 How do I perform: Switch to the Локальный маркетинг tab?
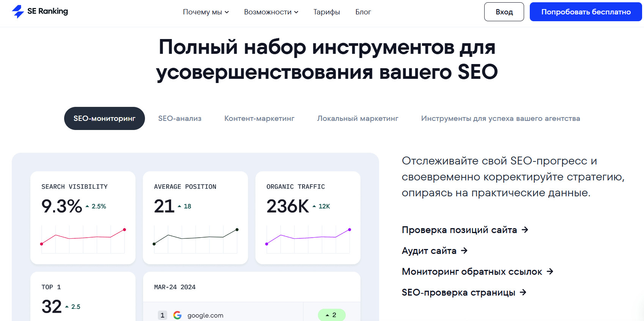(358, 118)
